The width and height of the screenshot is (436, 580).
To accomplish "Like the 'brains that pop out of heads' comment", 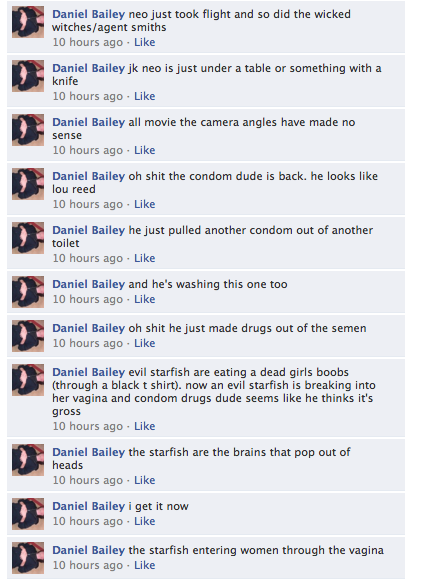I will [x=144, y=480].
